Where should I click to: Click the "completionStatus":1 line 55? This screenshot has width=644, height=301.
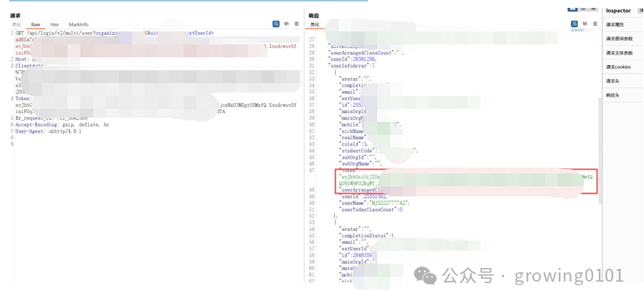[366, 236]
